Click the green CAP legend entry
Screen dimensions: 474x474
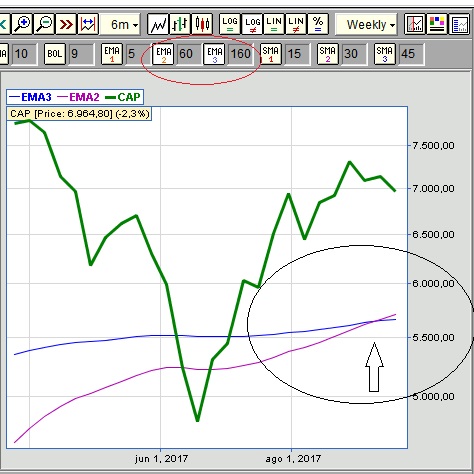pos(124,97)
